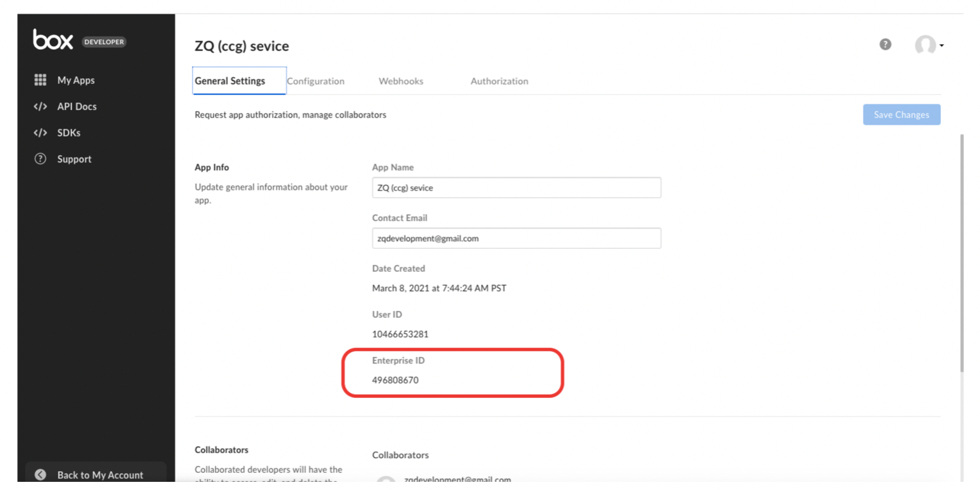Viewport: 980px width, 494px height.
Task: Click the date created value March 8, 2021
Action: [439, 288]
